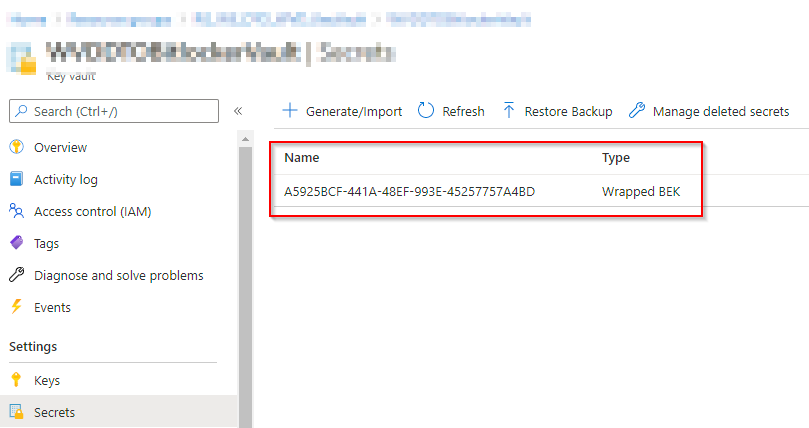Open secret A5925BCF-441A-48EF-993E-45257757A4BD
The image size is (809, 428).
(409, 191)
